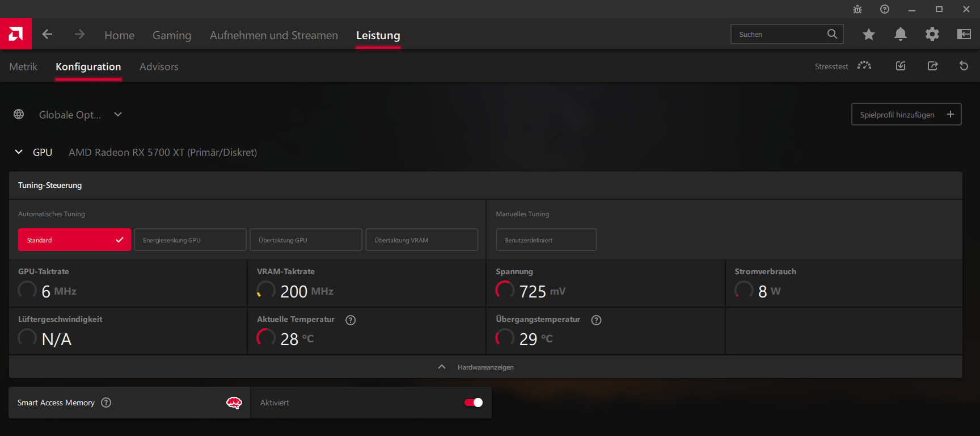The height and width of the screenshot is (436, 980).
Task: Open help for Smart Access Memory
Action: 106,403
